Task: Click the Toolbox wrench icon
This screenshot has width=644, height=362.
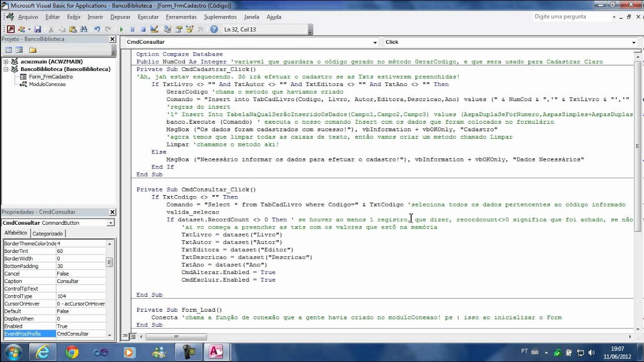Action: 200,29
